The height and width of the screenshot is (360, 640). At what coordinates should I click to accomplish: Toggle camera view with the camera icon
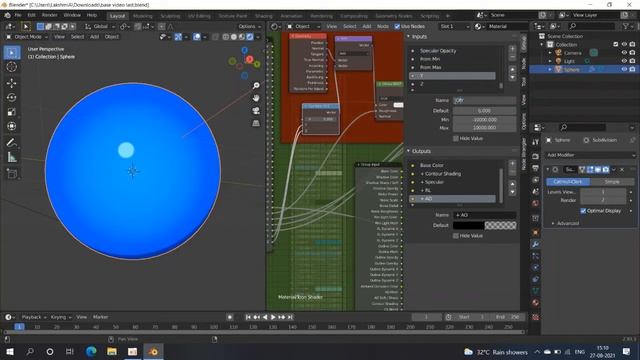(x=256, y=111)
